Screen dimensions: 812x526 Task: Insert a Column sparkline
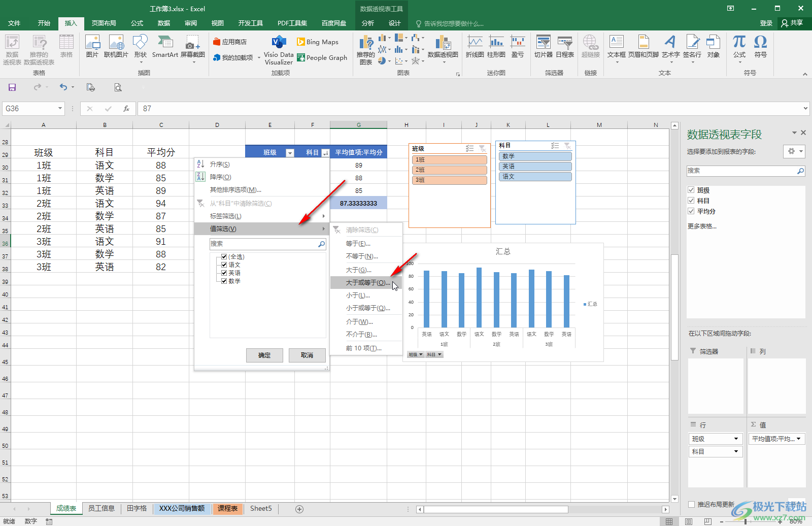tap(496, 46)
